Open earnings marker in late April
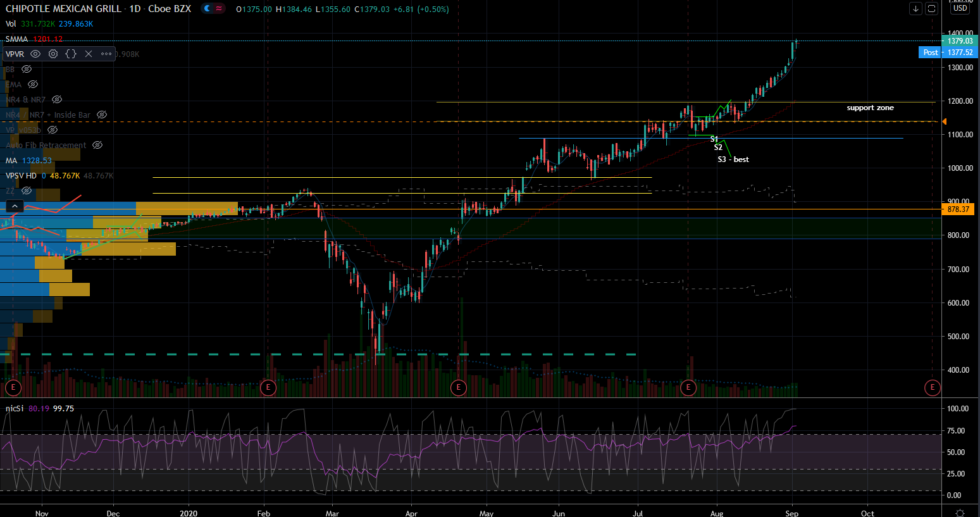980x517 pixels. click(459, 387)
